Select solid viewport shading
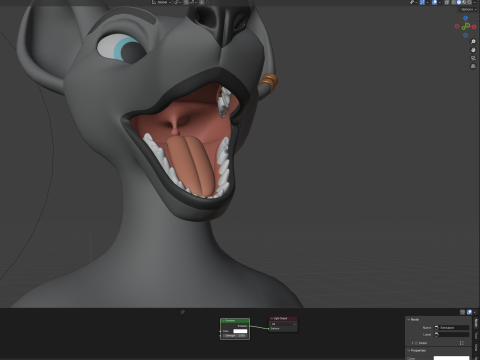The height and width of the screenshot is (360, 480). point(459,2)
